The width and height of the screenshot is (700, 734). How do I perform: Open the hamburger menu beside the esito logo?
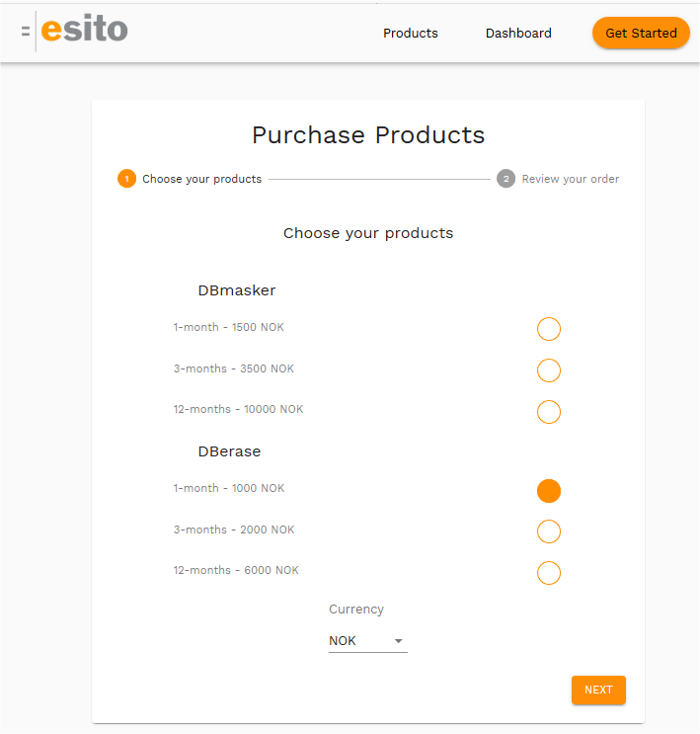(x=26, y=32)
